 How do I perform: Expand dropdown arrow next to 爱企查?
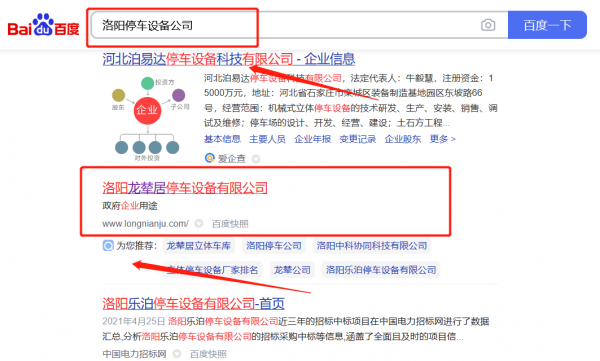[x=256, y=158]
